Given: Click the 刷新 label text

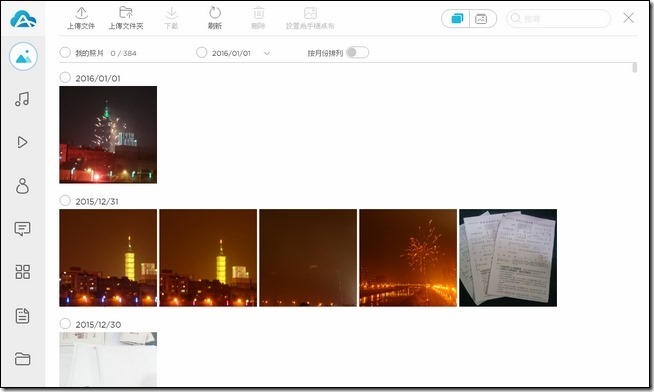Looking at the screenshot, I should (215, 26).
